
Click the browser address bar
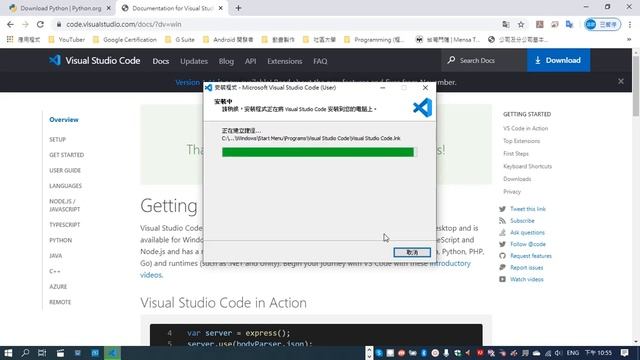pos(278,24)
